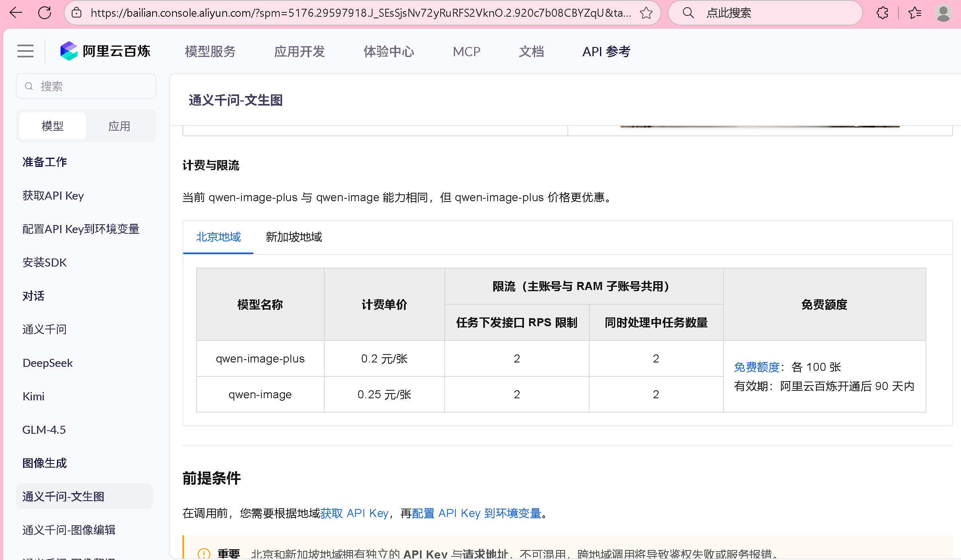Reload the page with refresh icon
Image resolution: width=961 pixels, height=560 pixels.
click(45, 13)
